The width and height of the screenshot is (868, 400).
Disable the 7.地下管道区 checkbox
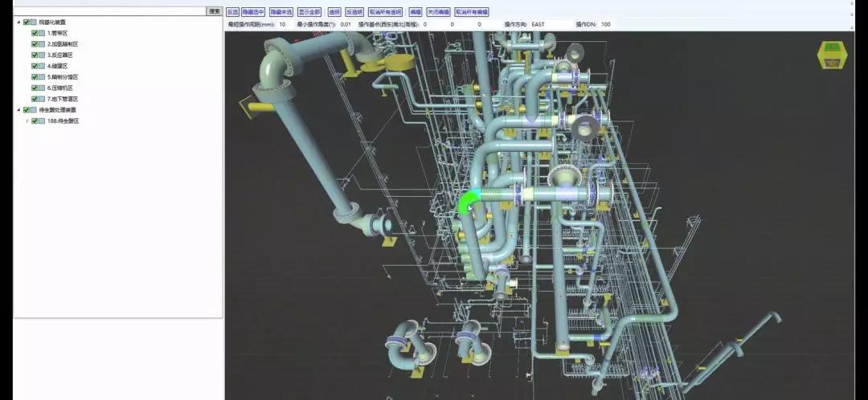35,99
